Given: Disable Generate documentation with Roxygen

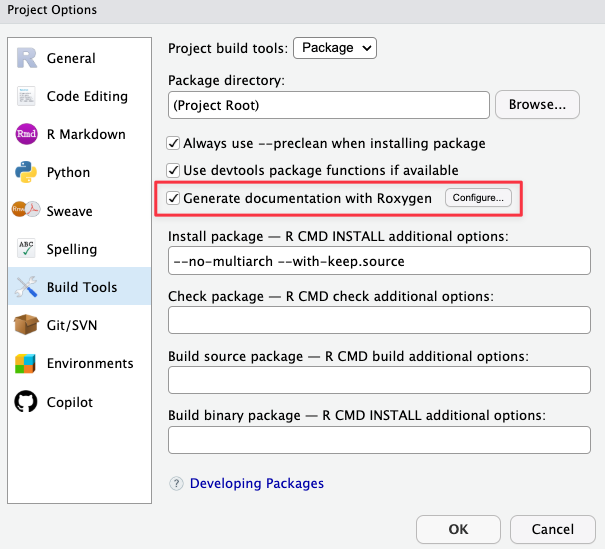Looking at the screenshot, I should coord(174,198).
